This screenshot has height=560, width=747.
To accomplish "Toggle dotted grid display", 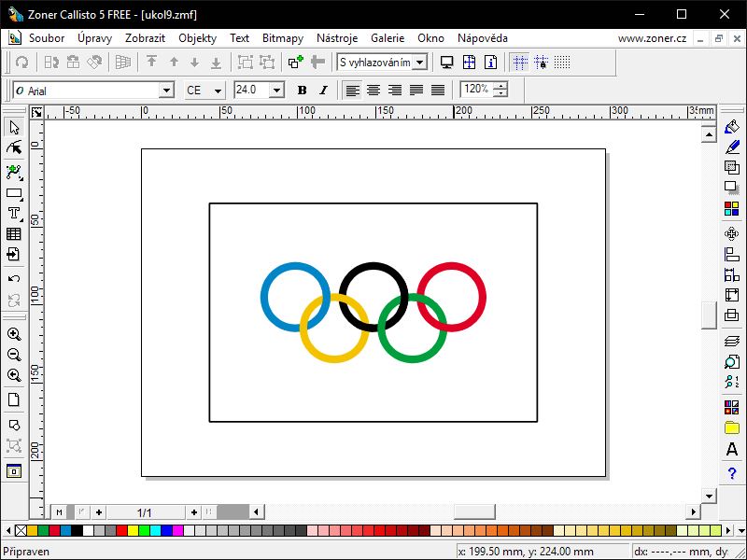I will 562,62.
